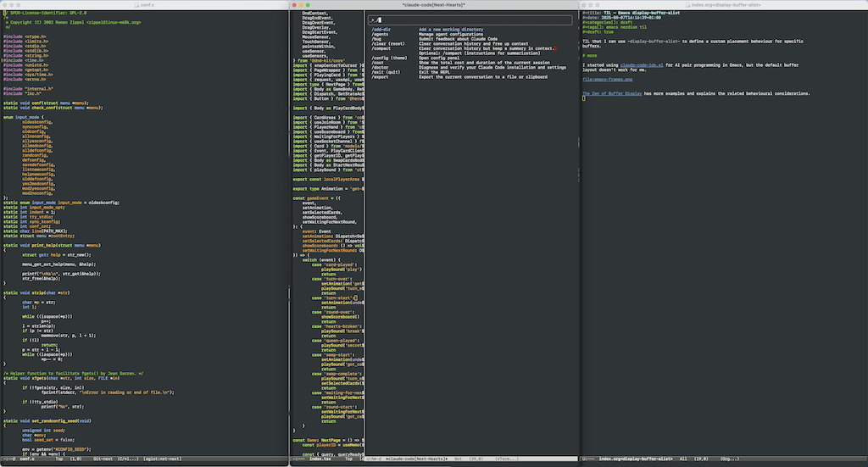Click the '#+title: TIL' line in index.org
The image size is (868, 467).
tap(631, 13)
